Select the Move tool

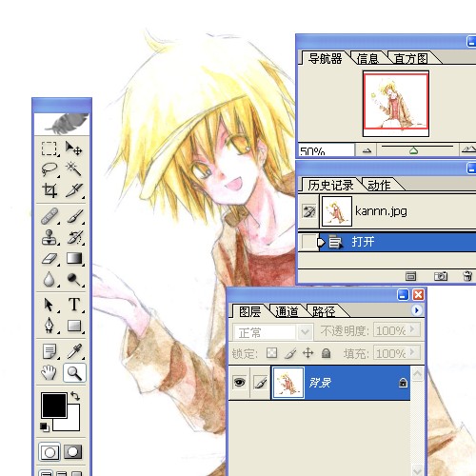point(74,149)
